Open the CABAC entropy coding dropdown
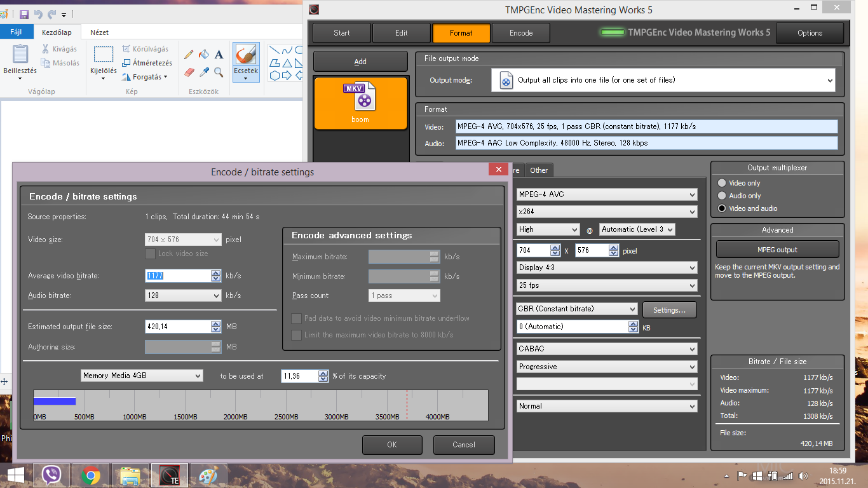 [607, 349]
